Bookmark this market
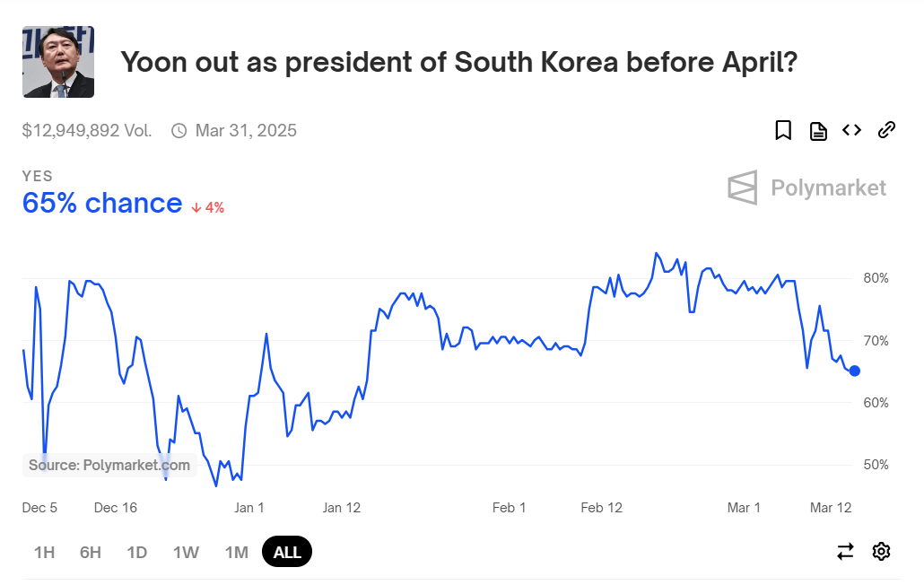 783,130
